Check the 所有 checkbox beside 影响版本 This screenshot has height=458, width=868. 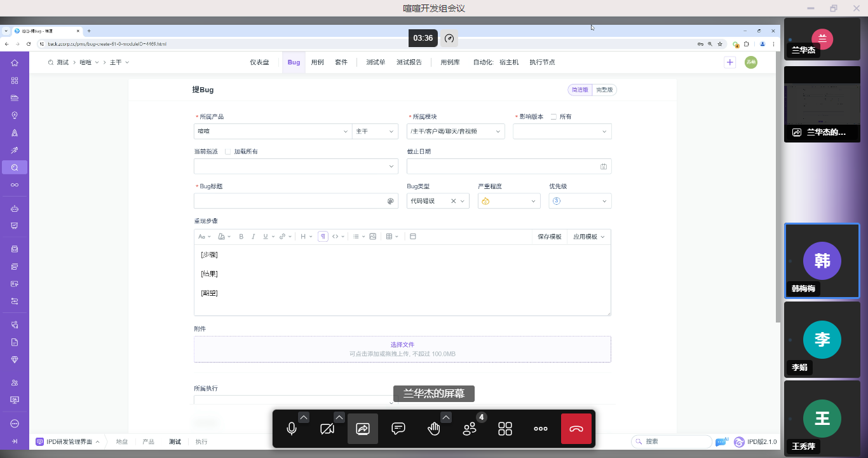coord(554,117)
